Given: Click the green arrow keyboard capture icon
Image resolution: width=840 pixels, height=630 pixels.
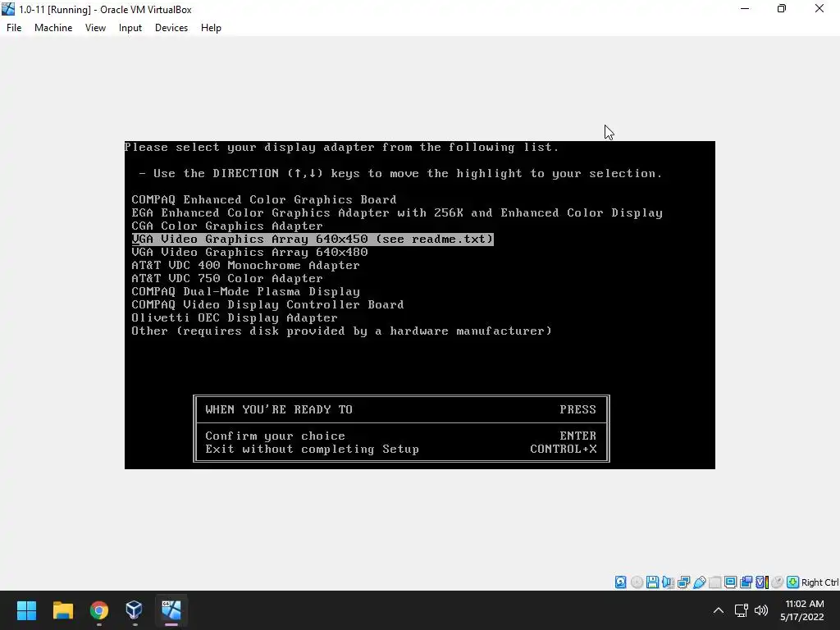Looking at the screenshot, I should click(x=793, y=582).
